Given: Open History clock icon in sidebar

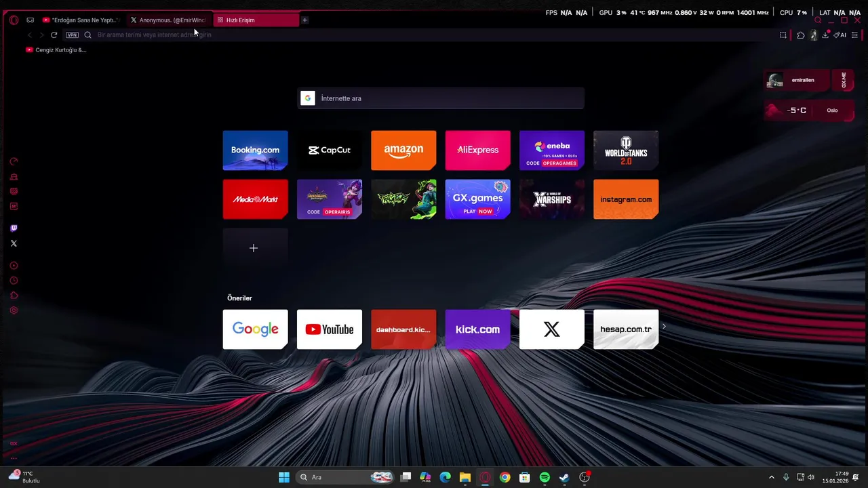Looking at the screenshot, I should click(14, 281).
